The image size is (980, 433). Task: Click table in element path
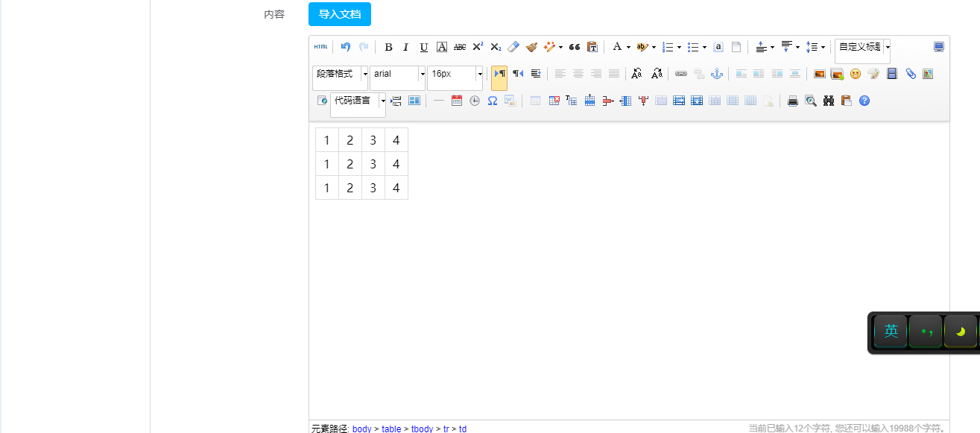coord(391,429)
